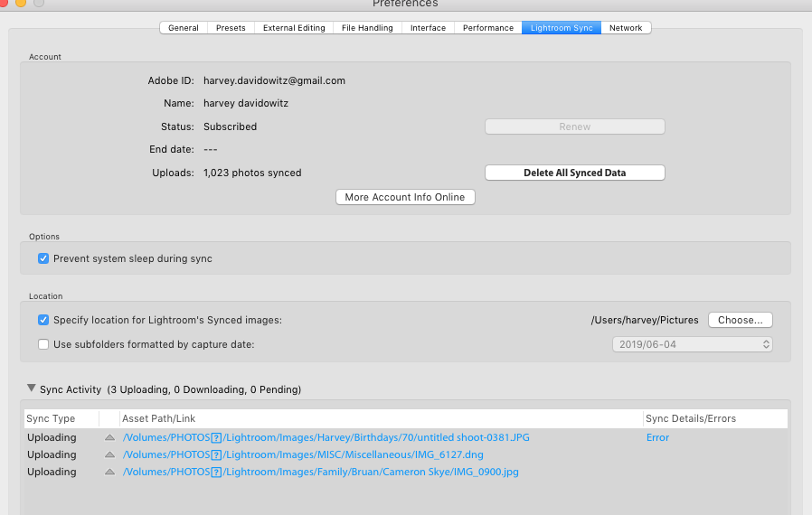Open the Network tab
This screenshot has width=812, height=515.
[626, 28]
